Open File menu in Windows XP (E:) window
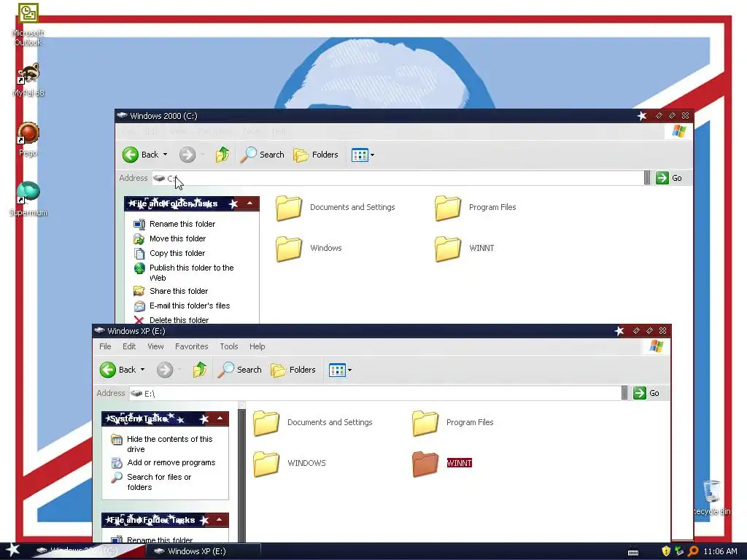Viewport: 747px width, 560px height. [x=105, y=346]
